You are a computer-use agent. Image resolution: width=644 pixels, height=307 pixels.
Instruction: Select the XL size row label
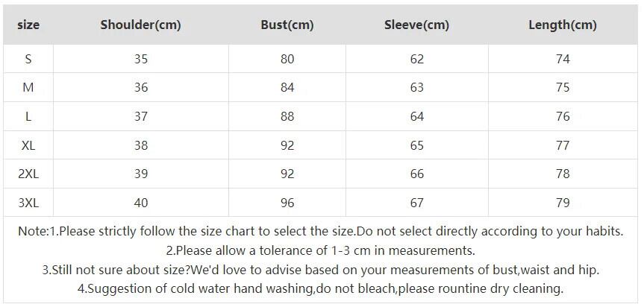coord(28,145)
